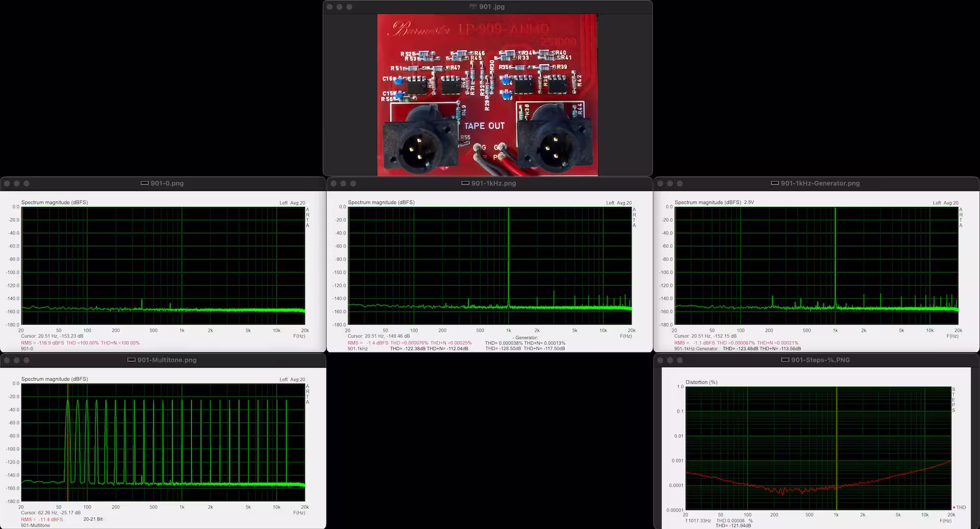This screenshot has height=529, width=980.
Task: Click the red THD legend marker in Steps
Action: (x=954, y=508)
